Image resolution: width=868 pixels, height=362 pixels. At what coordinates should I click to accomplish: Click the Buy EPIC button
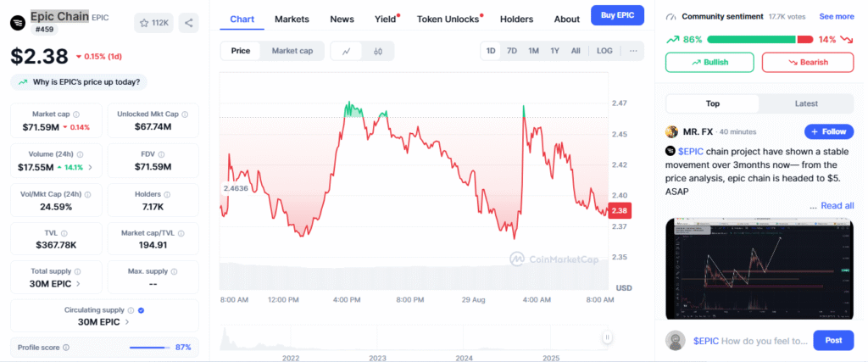point(617,15)
